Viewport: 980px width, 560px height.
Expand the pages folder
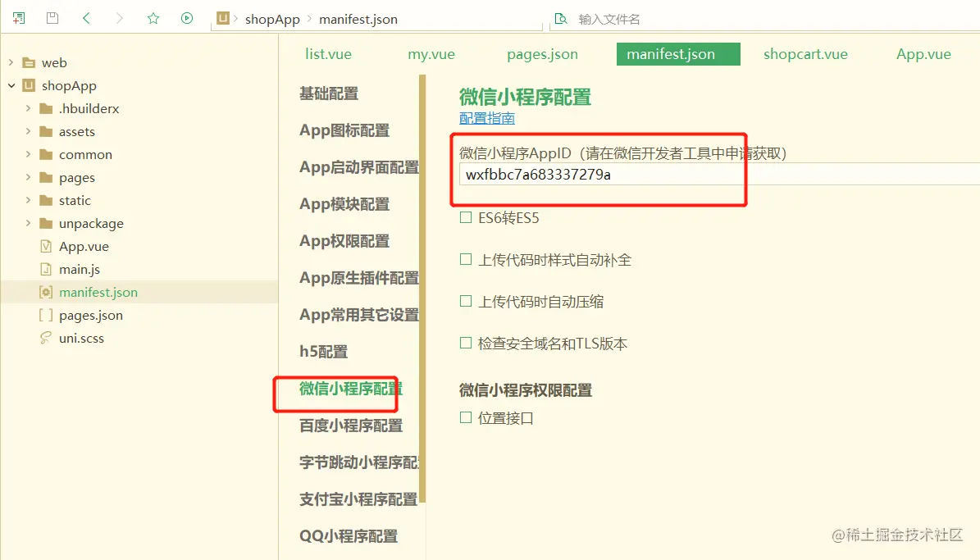pyautogui.click(x=28, y=177)
